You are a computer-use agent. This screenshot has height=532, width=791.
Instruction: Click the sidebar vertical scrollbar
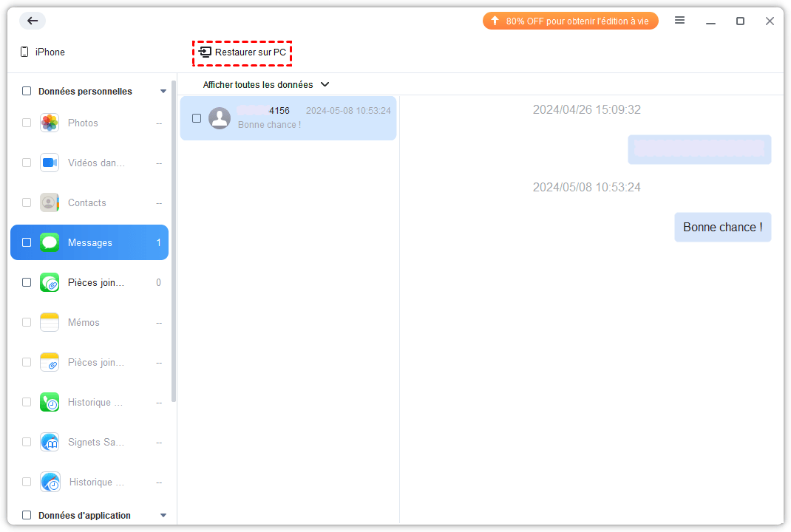coord(174,244)
